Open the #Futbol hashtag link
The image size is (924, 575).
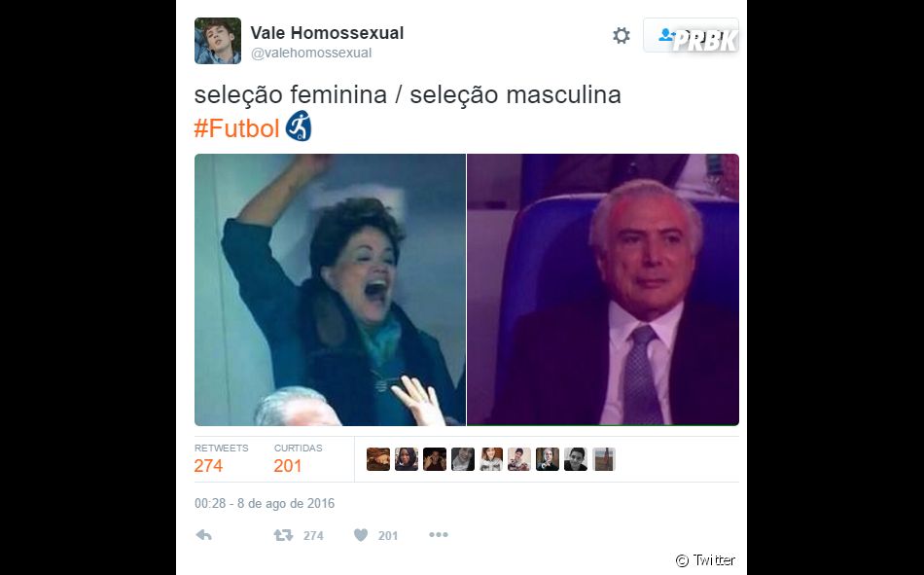coord(236,128)
